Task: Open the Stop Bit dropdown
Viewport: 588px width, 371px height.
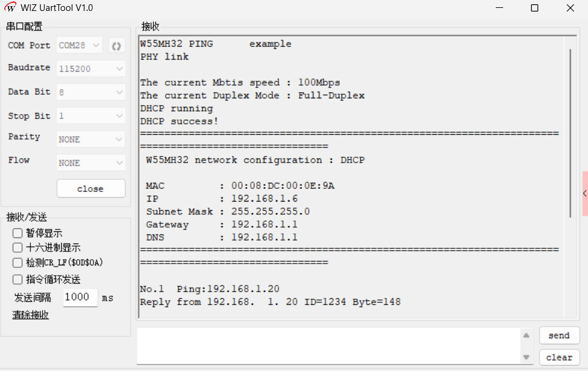Action: pos(91,115)
